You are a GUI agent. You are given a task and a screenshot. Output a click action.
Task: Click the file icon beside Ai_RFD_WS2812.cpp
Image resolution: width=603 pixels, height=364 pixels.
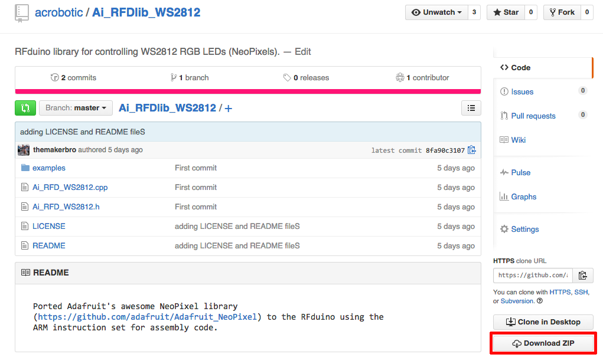click(x=25, y=187)
